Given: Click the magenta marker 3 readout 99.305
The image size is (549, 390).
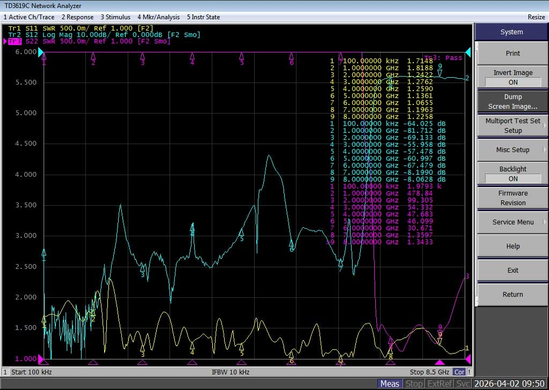Looking at the screenshot, I should pyautogui.click(x=420, y=200).
